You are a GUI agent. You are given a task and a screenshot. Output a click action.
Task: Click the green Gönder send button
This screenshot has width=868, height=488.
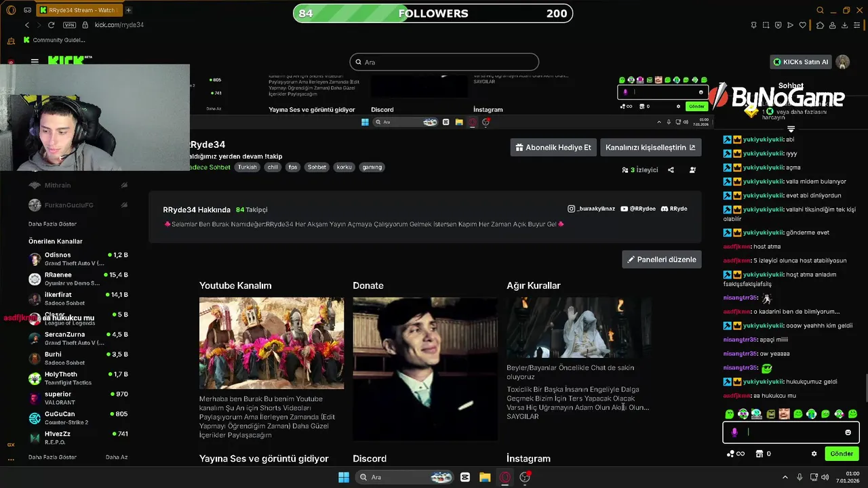842,453
